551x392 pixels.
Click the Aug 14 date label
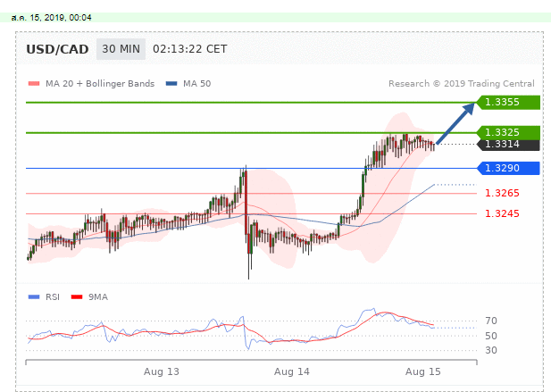coord(292,371)
